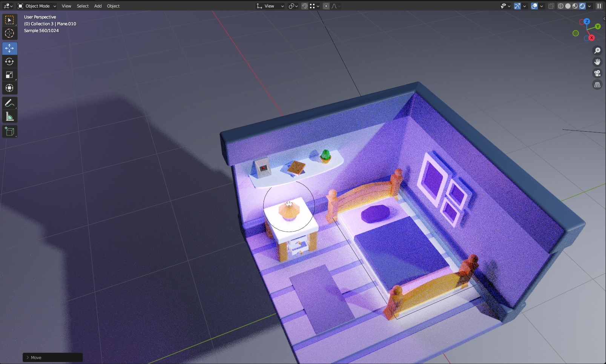Open the snapping options dropdown
Viewport: 606px width, 364px height.
click(315, 6)
